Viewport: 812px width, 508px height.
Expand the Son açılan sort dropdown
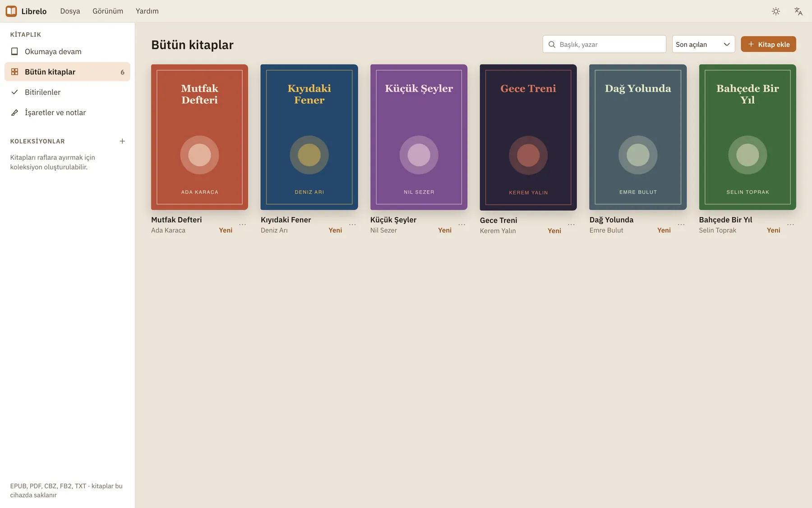click(x=703, y=44)
